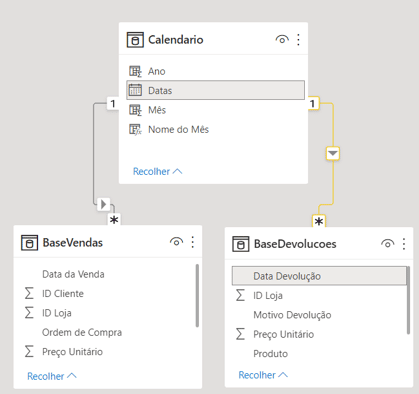Click the sigma icon beside ID Cliente
Screen dimensions: 419x394
tap(29, 293)
